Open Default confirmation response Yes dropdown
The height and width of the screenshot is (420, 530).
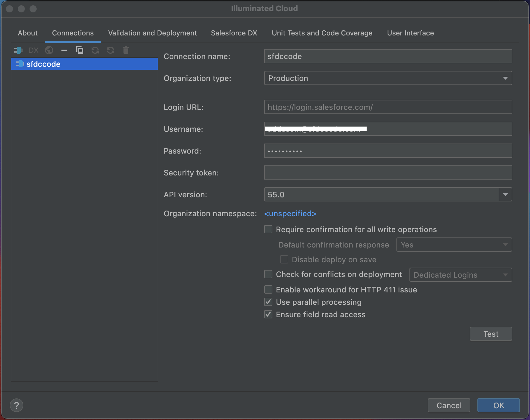pos(454,245)
